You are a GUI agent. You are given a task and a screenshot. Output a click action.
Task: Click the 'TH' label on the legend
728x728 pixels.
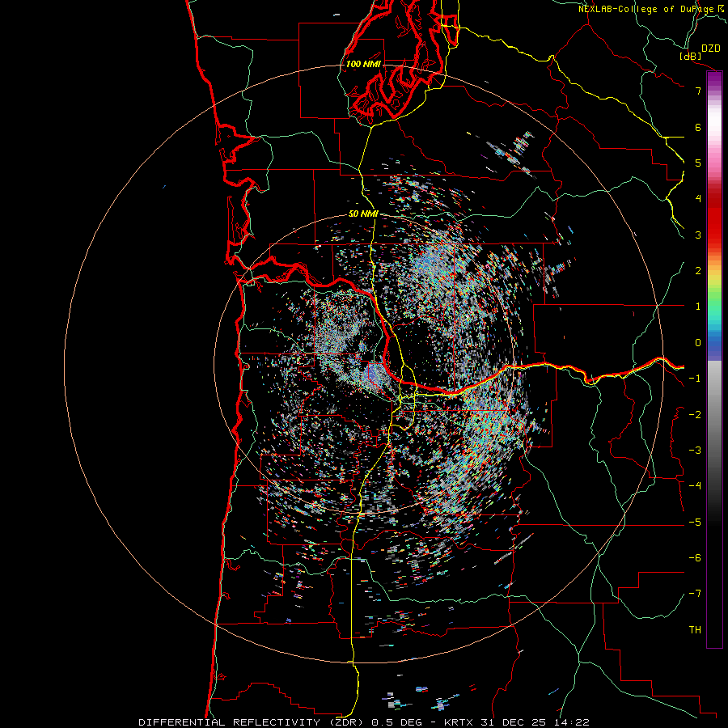(x=695, y=629)
